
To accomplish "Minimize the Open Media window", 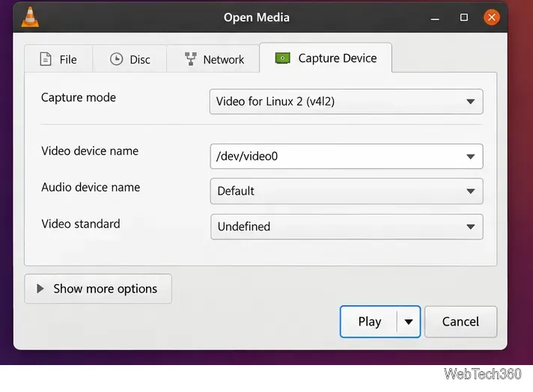I will pos(435,18).
